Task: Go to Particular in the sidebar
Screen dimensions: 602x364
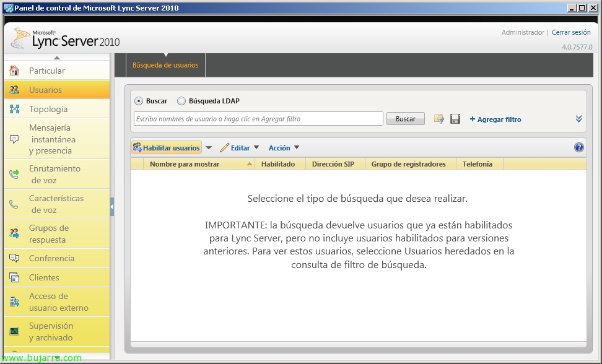Action: (x=57, y=71)
